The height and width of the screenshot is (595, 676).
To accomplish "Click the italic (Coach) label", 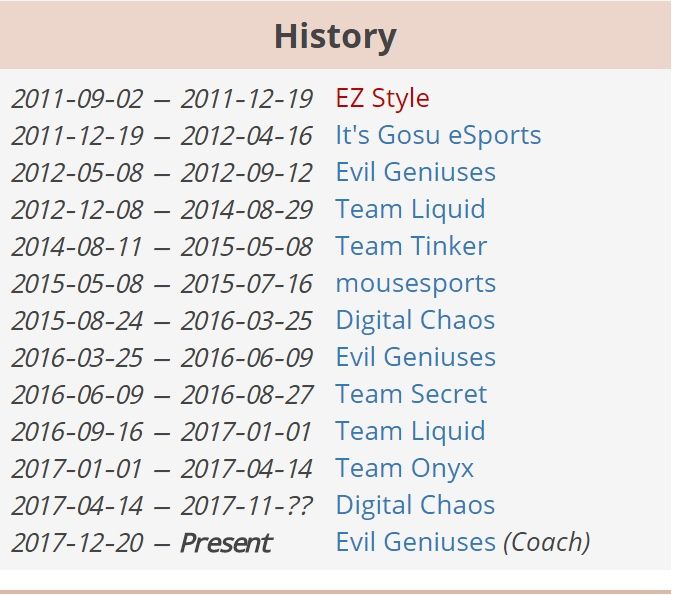I will [546, 543].
